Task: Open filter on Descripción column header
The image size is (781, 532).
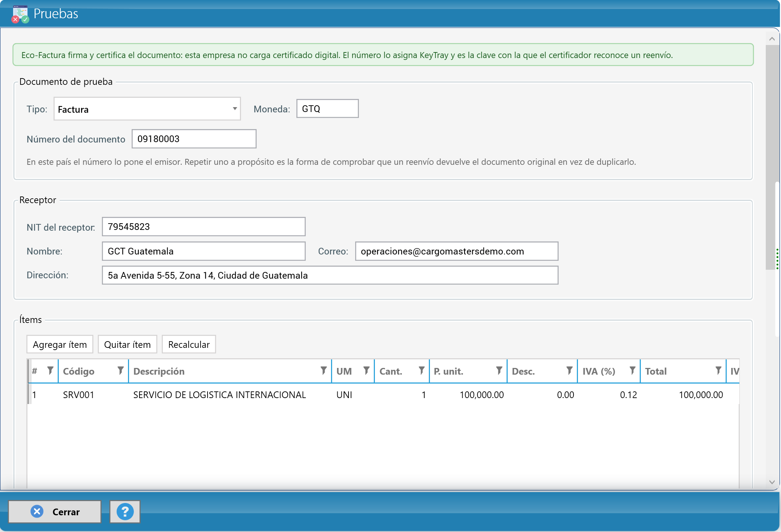Action: pyautogui.click(x=324, y=371)
